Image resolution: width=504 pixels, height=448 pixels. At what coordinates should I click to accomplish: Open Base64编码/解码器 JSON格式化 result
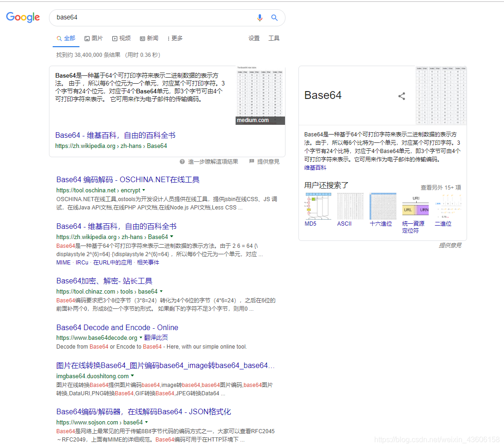click(x=143, y=412)
